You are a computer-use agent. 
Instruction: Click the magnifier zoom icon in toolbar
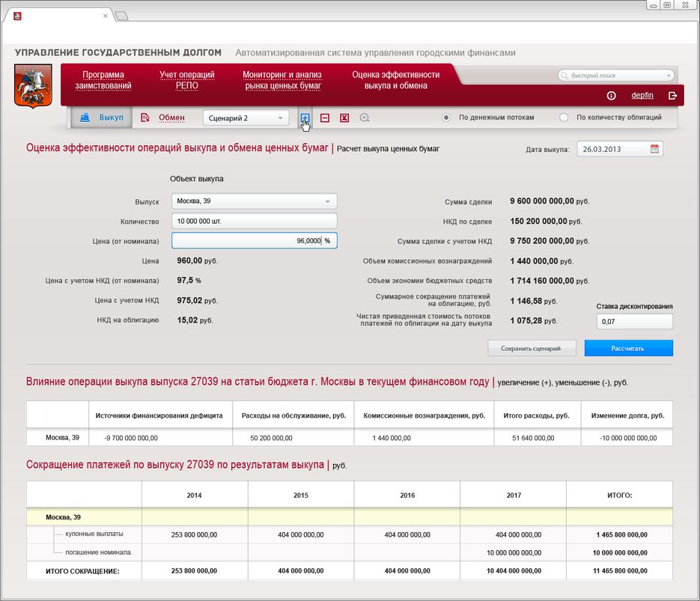[365, 118]
